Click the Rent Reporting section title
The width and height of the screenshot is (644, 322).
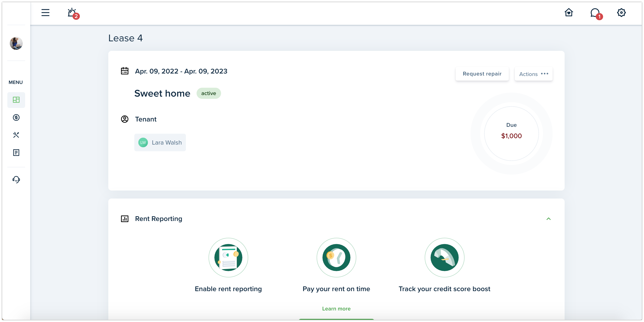[159, 219]
